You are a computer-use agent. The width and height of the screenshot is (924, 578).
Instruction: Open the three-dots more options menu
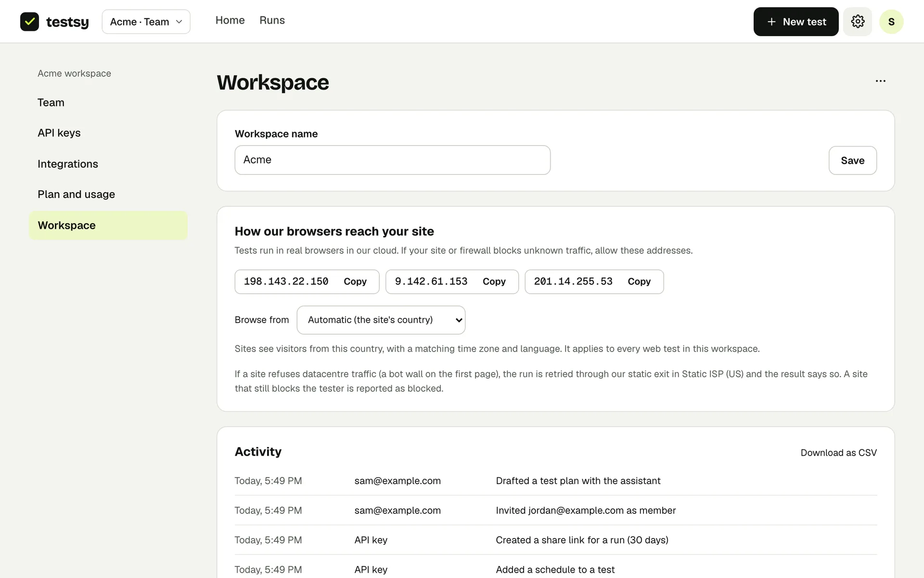coord(880,81)
